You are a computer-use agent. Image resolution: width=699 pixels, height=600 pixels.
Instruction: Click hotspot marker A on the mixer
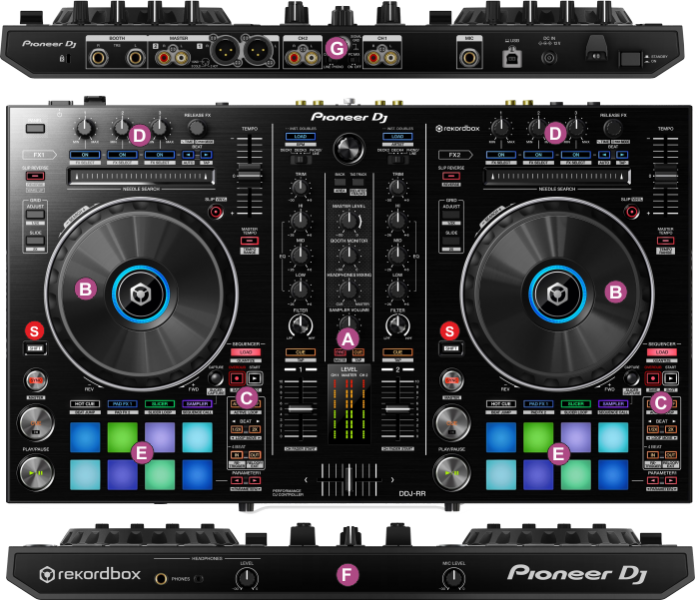(347, 338)
